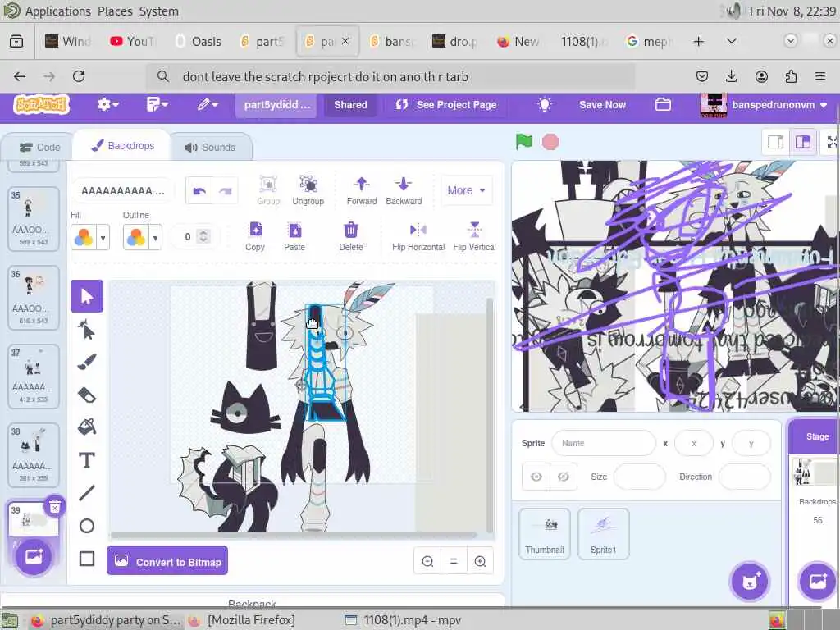Open the Edit pencil menu
840x630 pixels.
[207, 104]
